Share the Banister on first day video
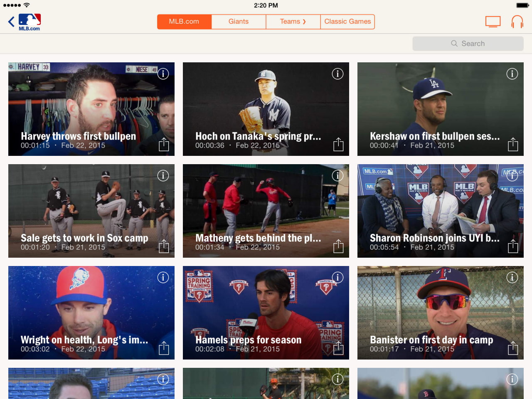 point(513,348)
